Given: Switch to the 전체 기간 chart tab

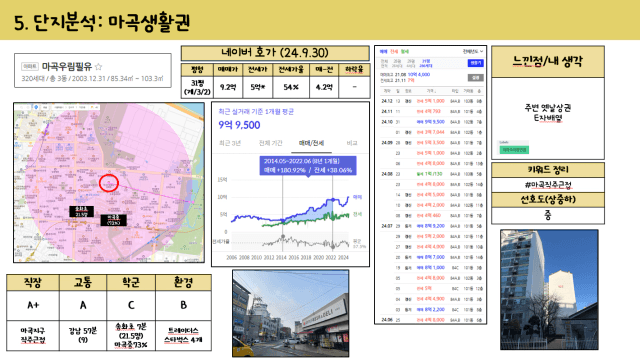Looking at the screenshot, I should [270, 143].
